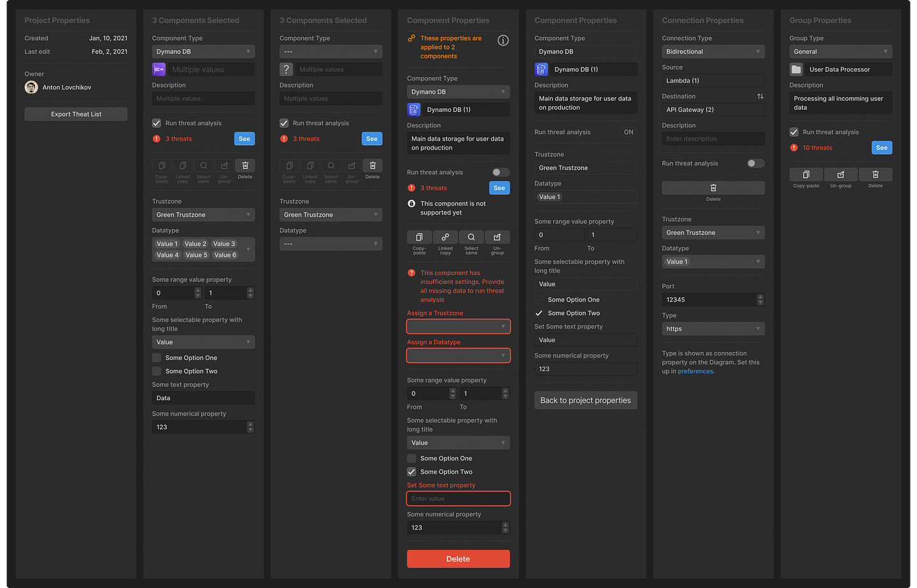Click the Un-group icon in Group Properties
This screenshot has height=588, width=917.
(841, 174)
